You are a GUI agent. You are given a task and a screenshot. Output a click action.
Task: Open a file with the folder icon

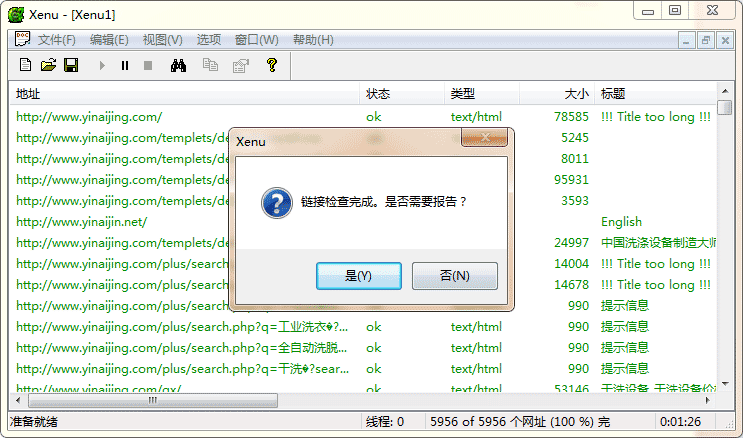(48, 65)
